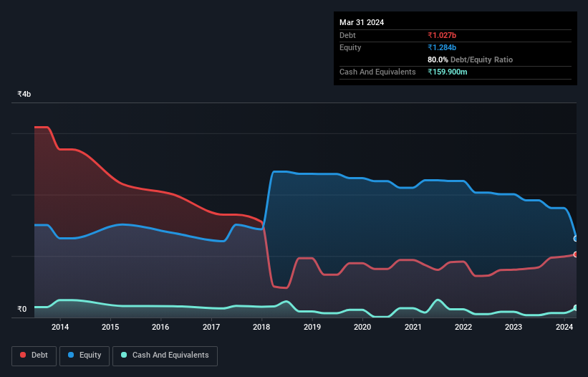Click the ₹1.027b debt value
Screen dimensions: 588x377
click(x=442, y=35)
